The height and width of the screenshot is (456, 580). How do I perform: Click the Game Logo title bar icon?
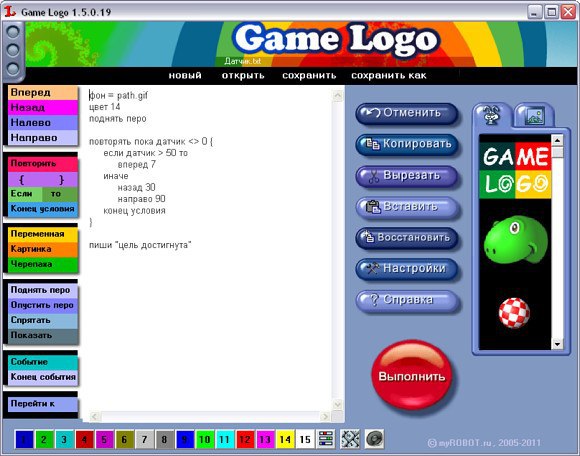(x=10, y=11)
